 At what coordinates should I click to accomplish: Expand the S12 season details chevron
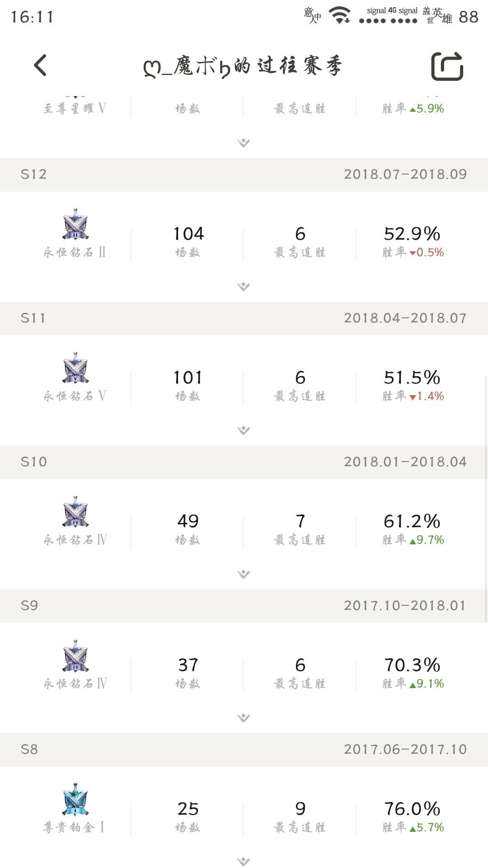click(x=244, y=287)
